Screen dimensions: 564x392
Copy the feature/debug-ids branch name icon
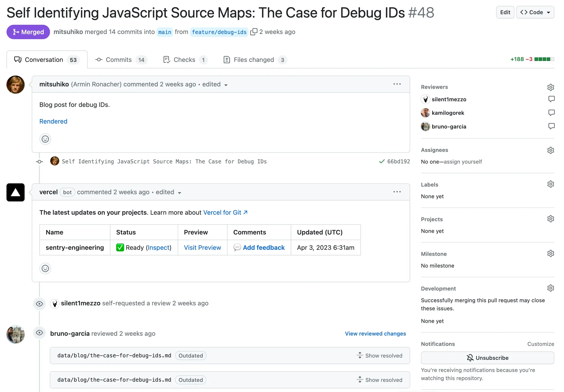click(253, 32)
